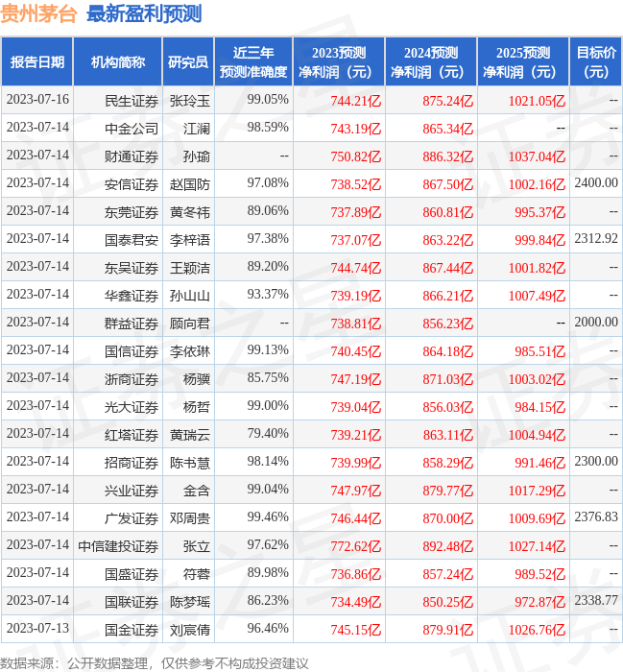
Task: Click analyst name 李梓语
Action: pyautogui.click(x=190, y=240)
